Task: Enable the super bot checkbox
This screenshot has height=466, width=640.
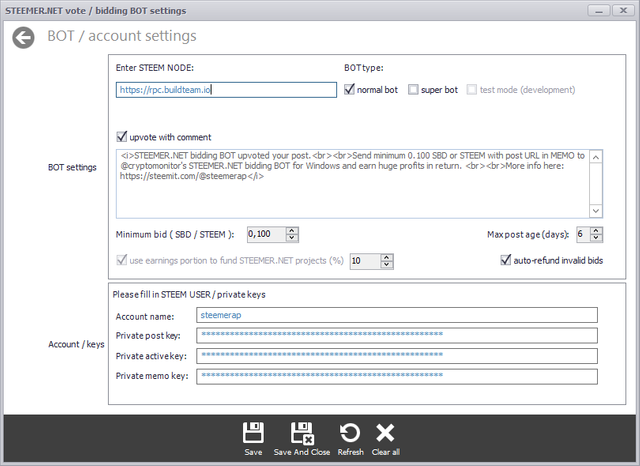Action: tap(413, 89)
